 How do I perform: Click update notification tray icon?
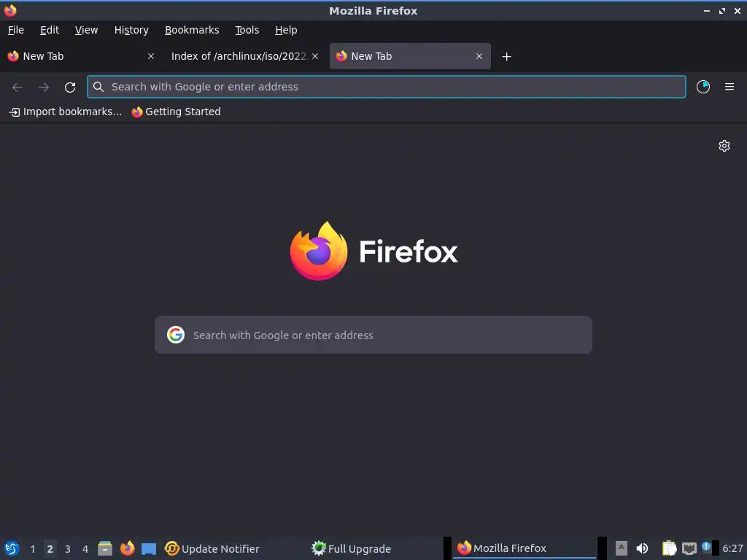(706, 548)
